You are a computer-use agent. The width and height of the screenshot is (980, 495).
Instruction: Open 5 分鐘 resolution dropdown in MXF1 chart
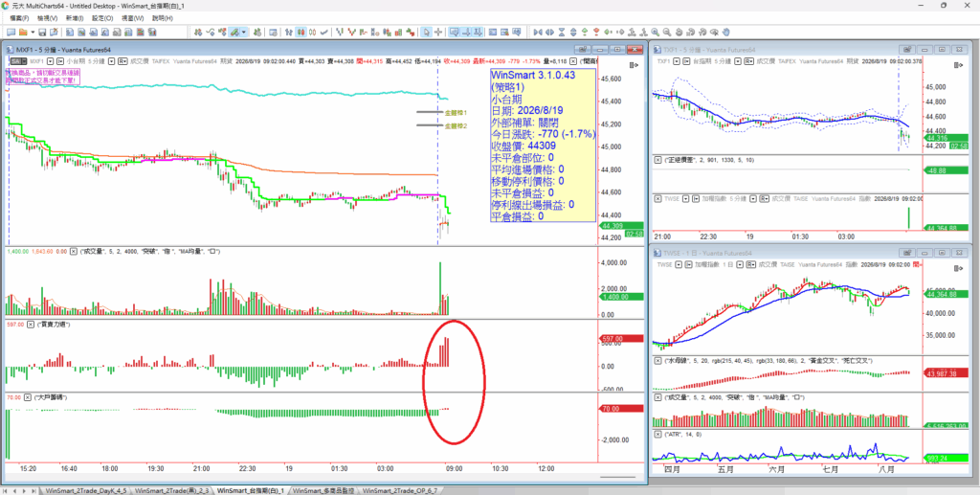[111, 61]
